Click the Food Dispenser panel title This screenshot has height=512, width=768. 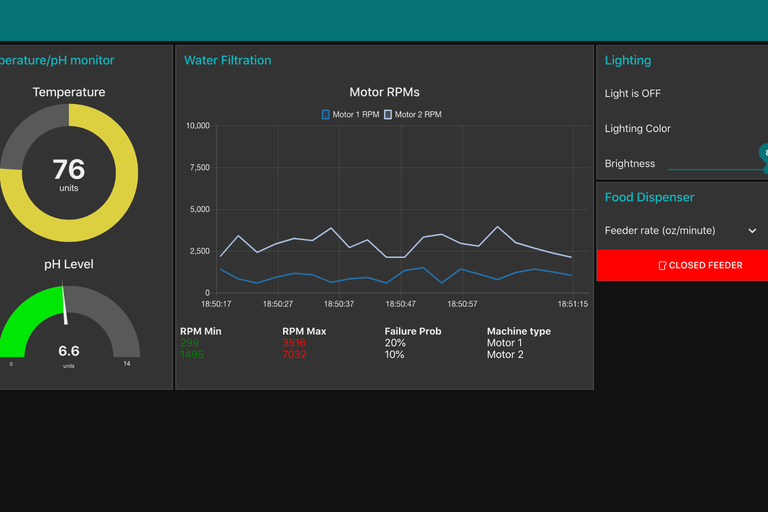[x=649, y=198]
